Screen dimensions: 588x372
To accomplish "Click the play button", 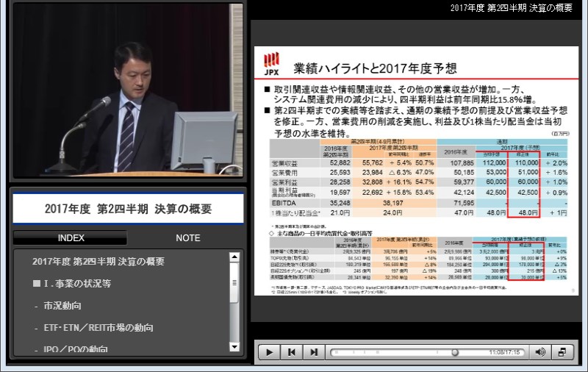I will coord(269,352).
